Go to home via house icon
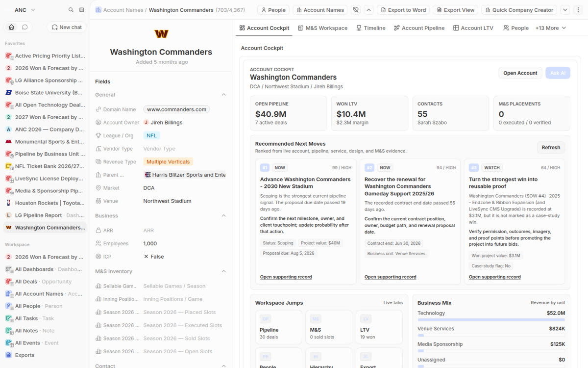The image size is (588, 368). click(x=12, y=27)
